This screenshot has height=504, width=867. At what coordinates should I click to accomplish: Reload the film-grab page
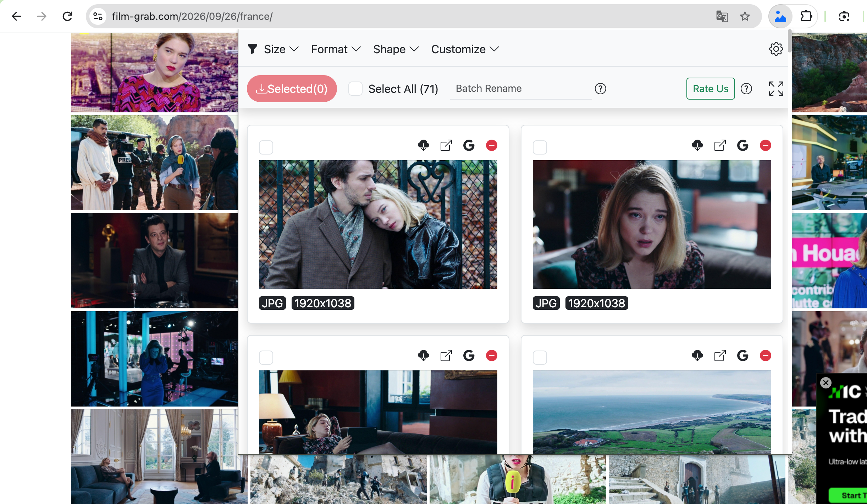click(x=67, y=16)
